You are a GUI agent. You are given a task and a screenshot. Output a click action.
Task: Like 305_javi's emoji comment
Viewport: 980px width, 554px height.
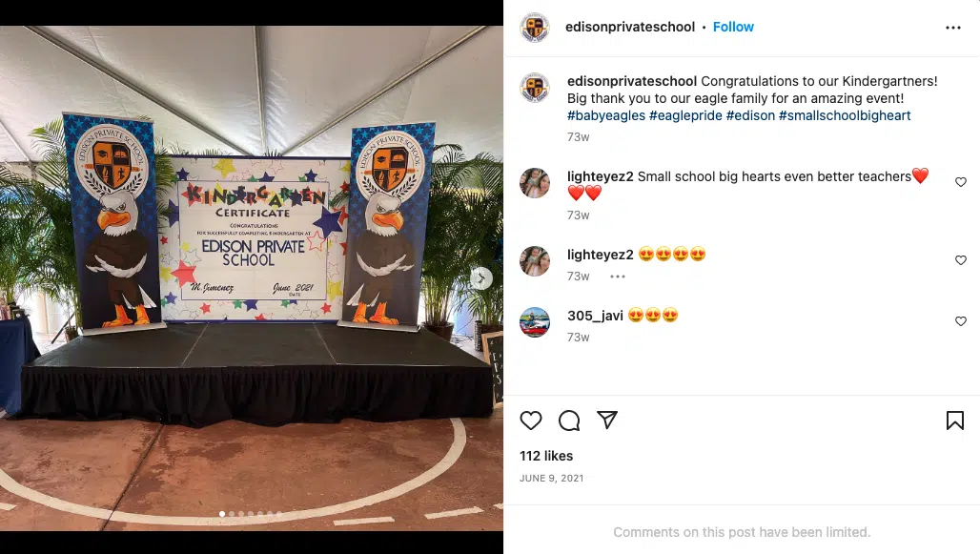(x=961, y=321)
